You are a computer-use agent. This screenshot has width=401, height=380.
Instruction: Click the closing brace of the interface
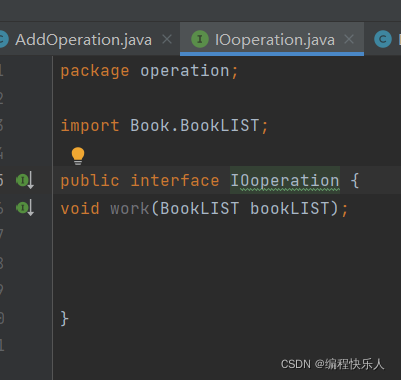point(65,318)
